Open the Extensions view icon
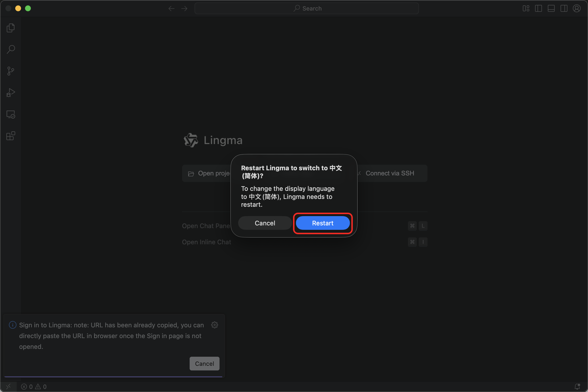Image resolution: width=588 pixels, height=392 pixels. coord(11,136)
